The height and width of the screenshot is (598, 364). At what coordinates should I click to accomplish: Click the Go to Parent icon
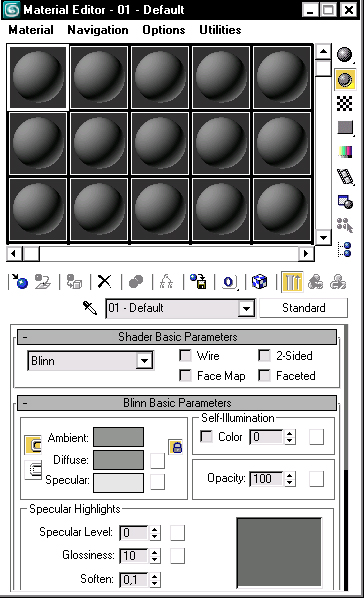pos(316,282)
